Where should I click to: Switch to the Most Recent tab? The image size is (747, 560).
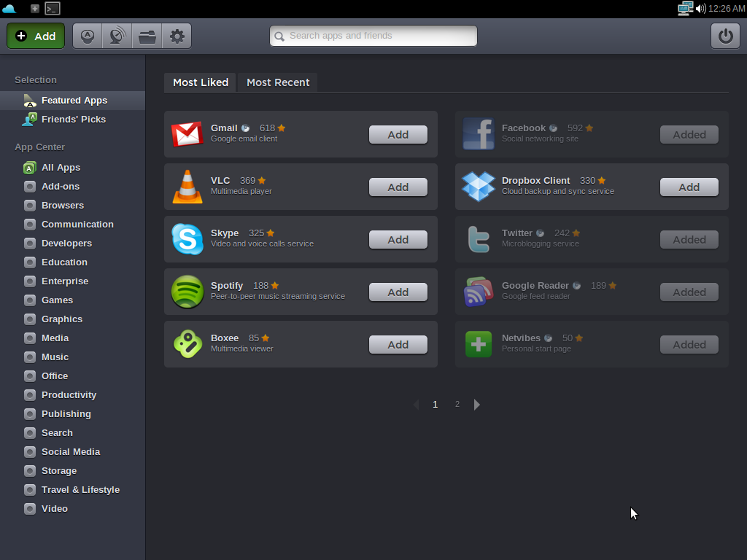278,82
